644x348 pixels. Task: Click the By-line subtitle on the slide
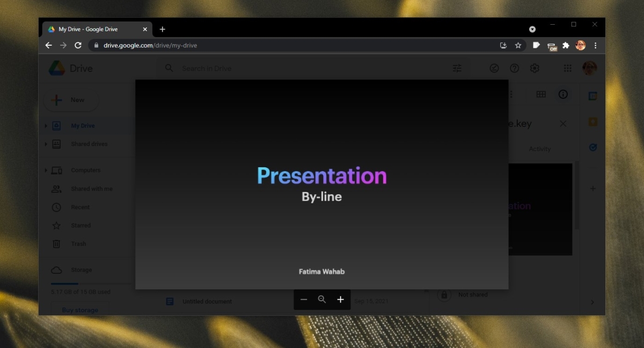(322, 197)
